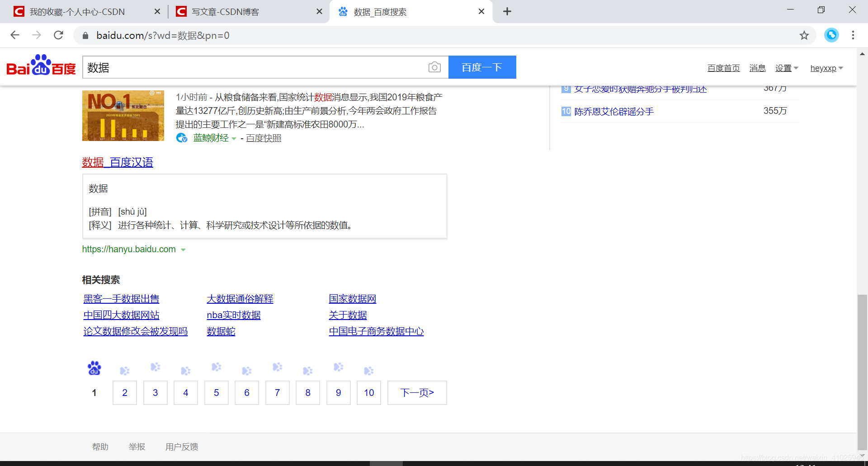Viewport: 868px width, 466px height.
Task: Click hot search 陈乔恩艾伦辟谣分手
Action: coord(614,112)
